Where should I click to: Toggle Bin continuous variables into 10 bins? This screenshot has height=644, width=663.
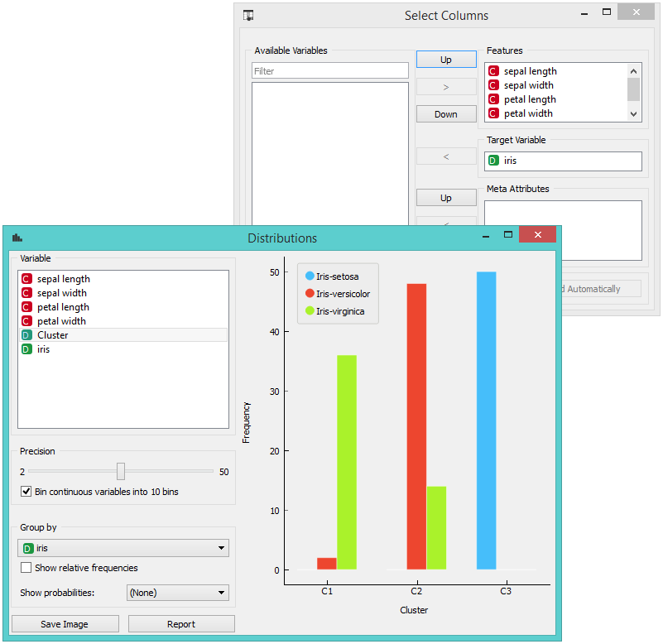click(x=26, y=492)
